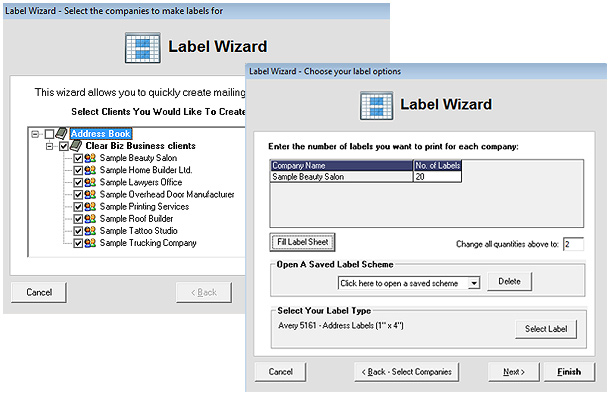Click the Clear Biz Business clients book icon
The width and height of the screenshot is (610, 396).
pyautogui.click(x=75, y=146)
